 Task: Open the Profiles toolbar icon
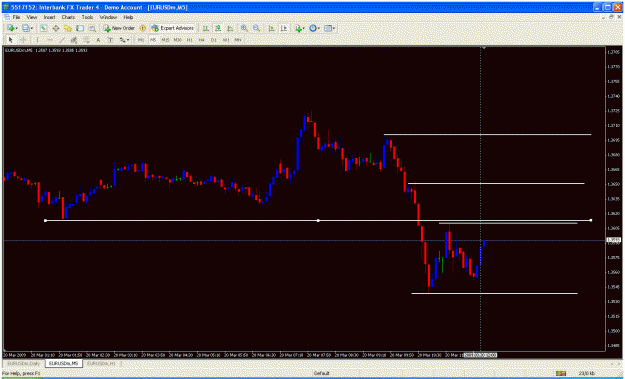[x=26, y=28]
